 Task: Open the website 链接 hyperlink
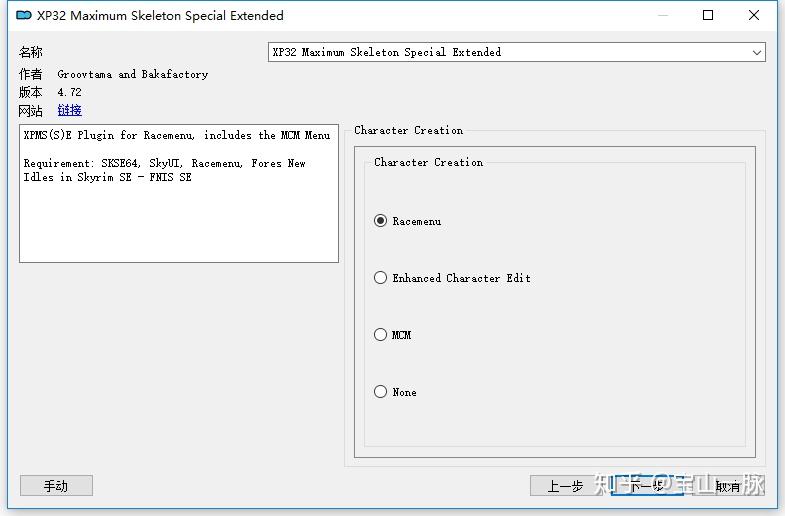[x=70, y=110]
